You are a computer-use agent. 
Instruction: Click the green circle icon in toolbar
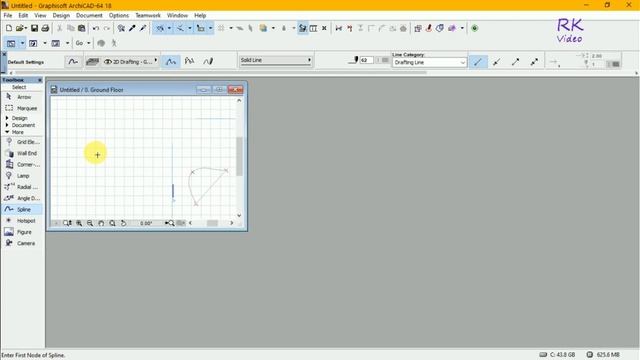click(x=475, y=28)
